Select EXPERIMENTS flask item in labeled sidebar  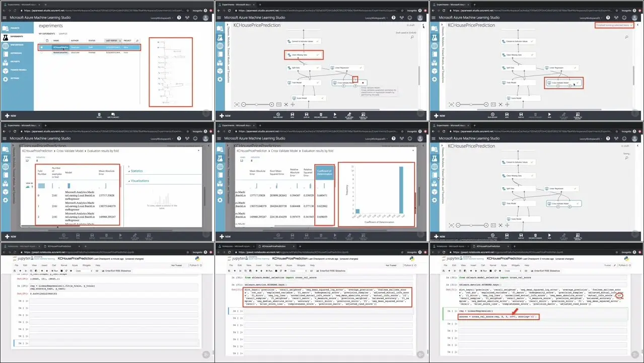pyautogui.click(x=17, y=37)
